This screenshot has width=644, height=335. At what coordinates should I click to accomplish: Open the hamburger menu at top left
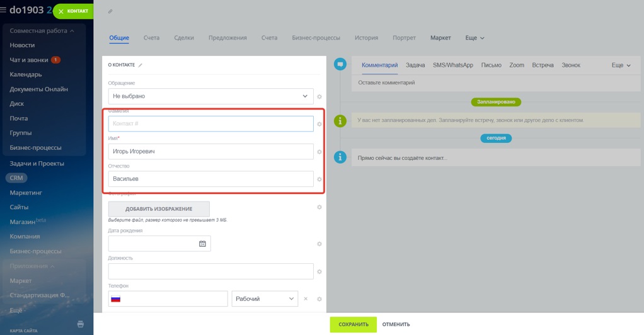pyautogui.click(x=3, y=10)
